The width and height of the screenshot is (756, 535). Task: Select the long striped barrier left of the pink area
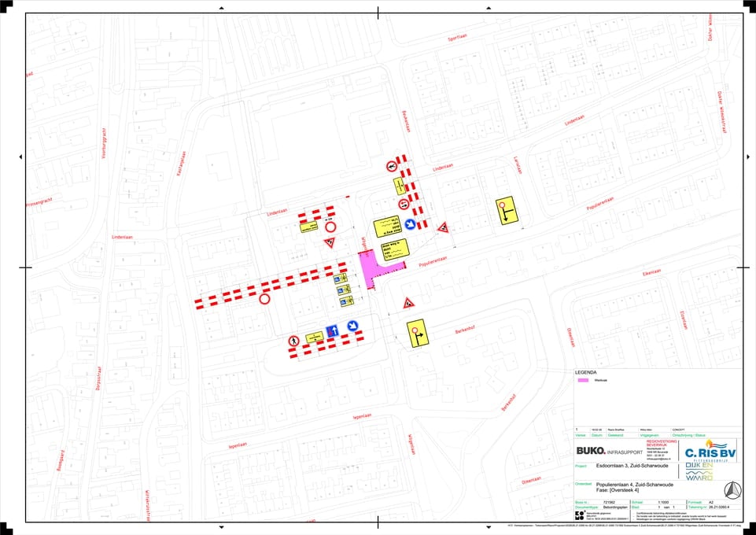coord(271,285)
